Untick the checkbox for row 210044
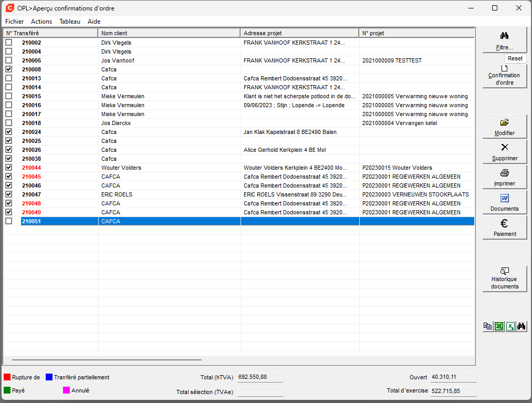Screen dimensions: 532x403 pyautogui.click(x=9, y=168)
